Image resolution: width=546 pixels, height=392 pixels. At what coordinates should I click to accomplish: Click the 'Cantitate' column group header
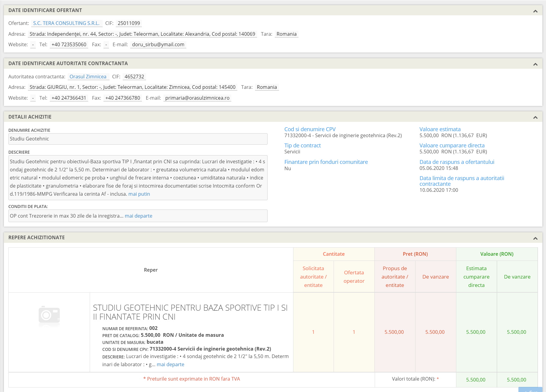[x=334, y=254]
